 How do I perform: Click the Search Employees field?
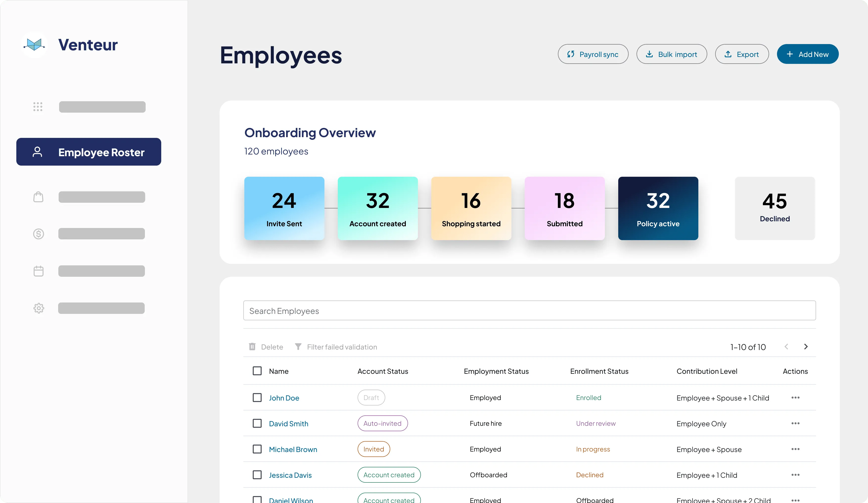[529, 311]
